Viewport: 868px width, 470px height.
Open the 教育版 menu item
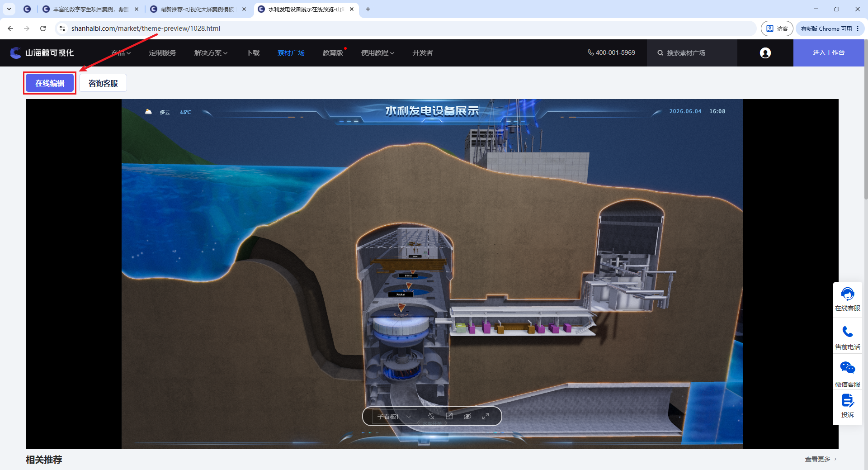pyautogui.click(x=333, y=53)
